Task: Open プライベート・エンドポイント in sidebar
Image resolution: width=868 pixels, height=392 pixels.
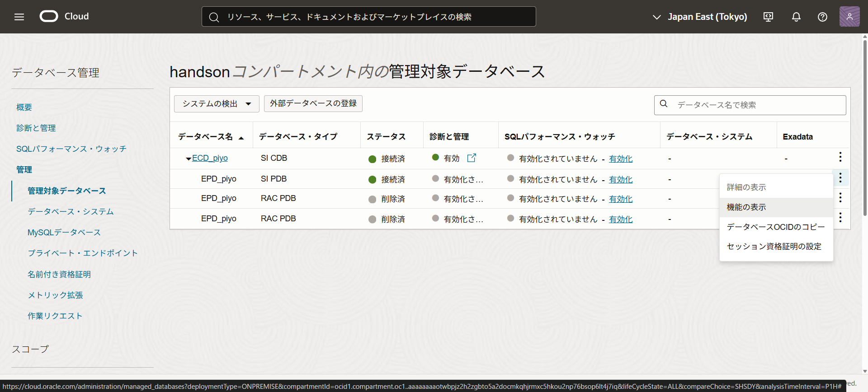Action: (83, 253)
